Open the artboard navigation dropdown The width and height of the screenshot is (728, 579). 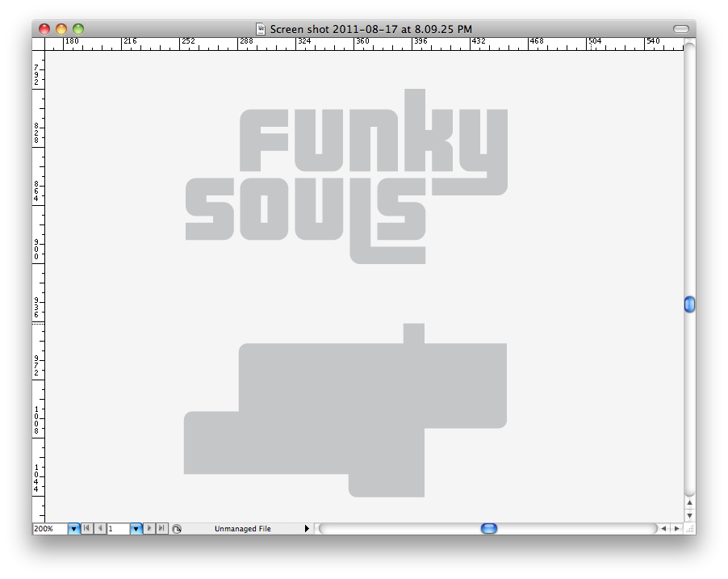tap(136, 528)
